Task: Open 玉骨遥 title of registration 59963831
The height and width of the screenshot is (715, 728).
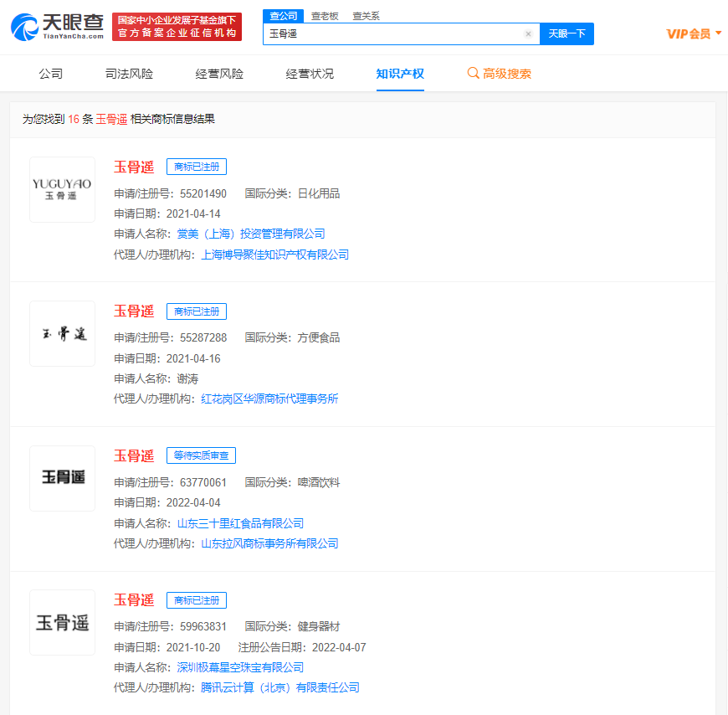Action: click(134, 600)
